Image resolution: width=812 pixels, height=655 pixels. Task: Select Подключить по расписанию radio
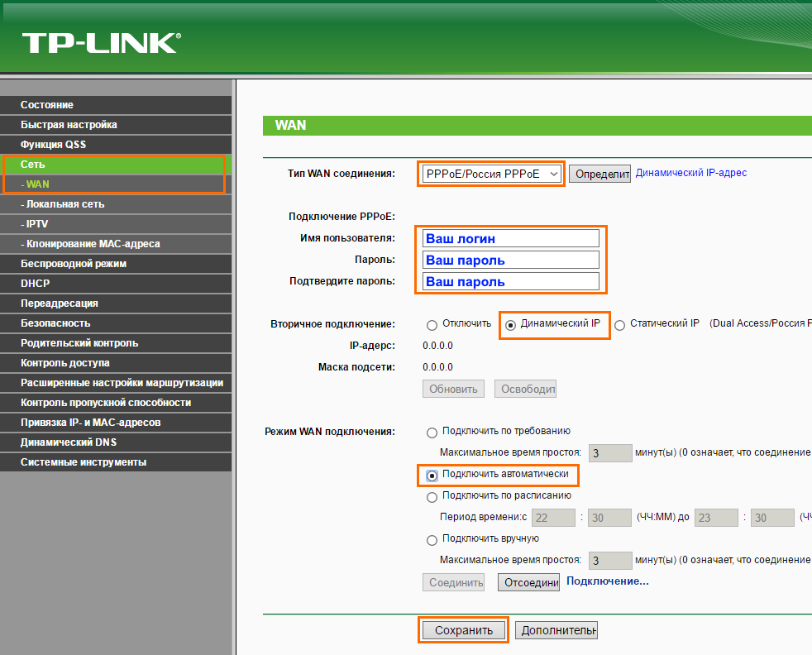[432, 497]
